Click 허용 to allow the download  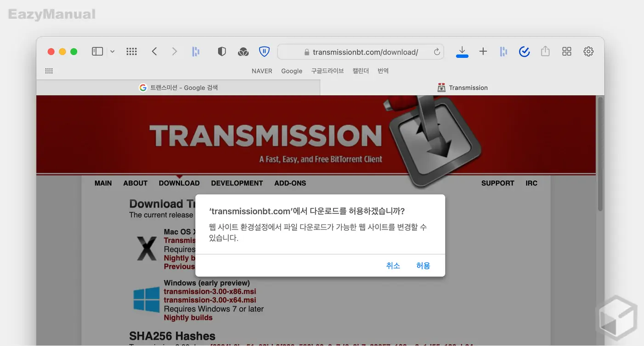(423, 265)
